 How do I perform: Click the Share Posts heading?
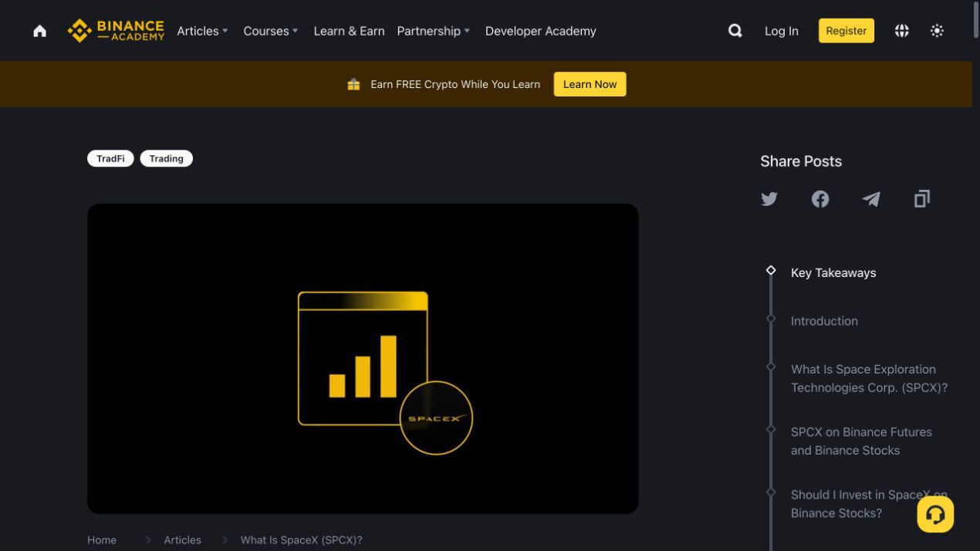pos(801,161)
